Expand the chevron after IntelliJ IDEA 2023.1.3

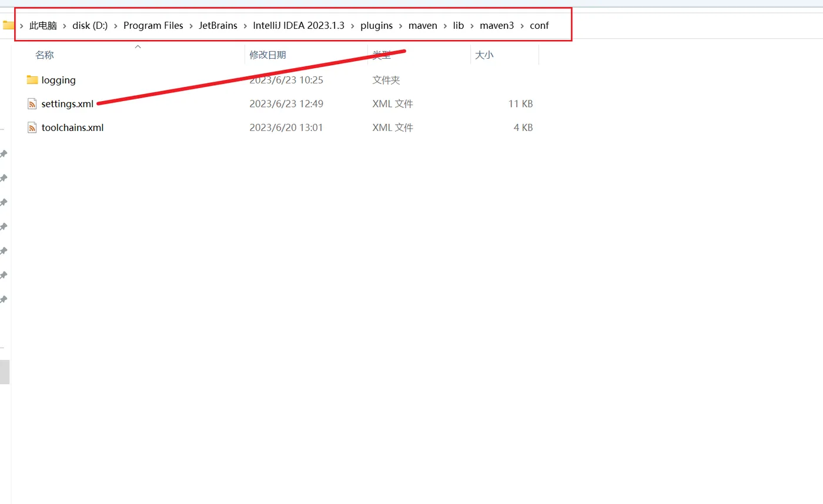(353, 26)
